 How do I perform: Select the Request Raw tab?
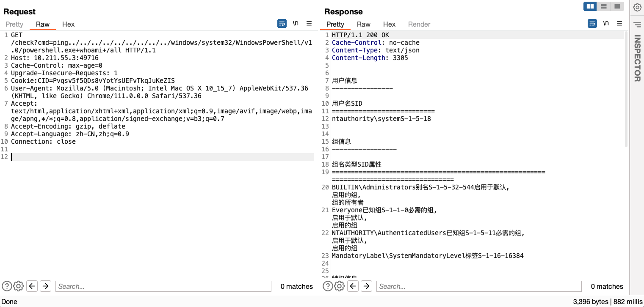coord(43,24)
